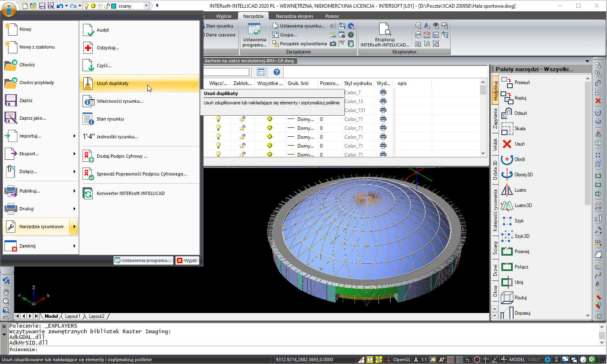Select the Szyk array tool
The width and height of the screenshot is (607, 364).
click(x=513, y=221)
